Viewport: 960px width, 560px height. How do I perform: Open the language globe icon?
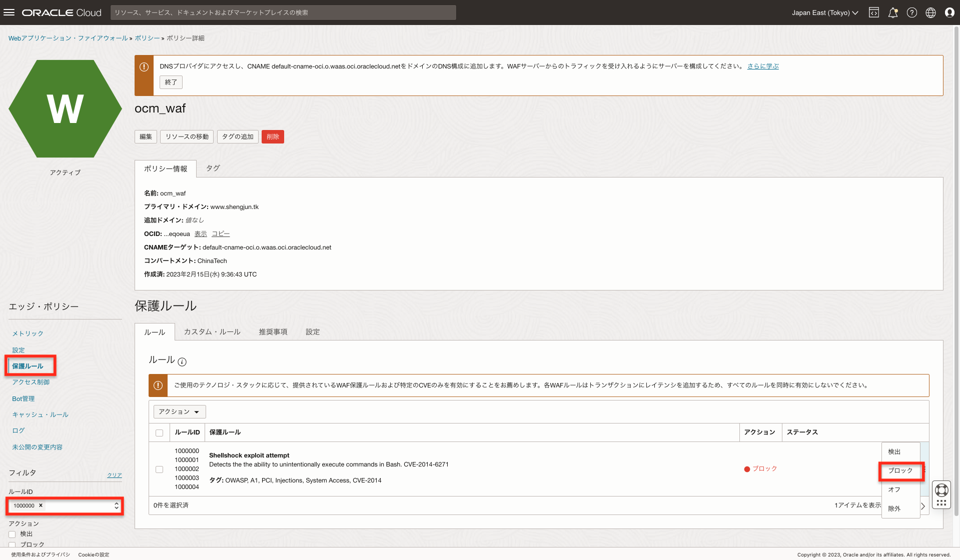pyautogui.click(x=930, y=12)
